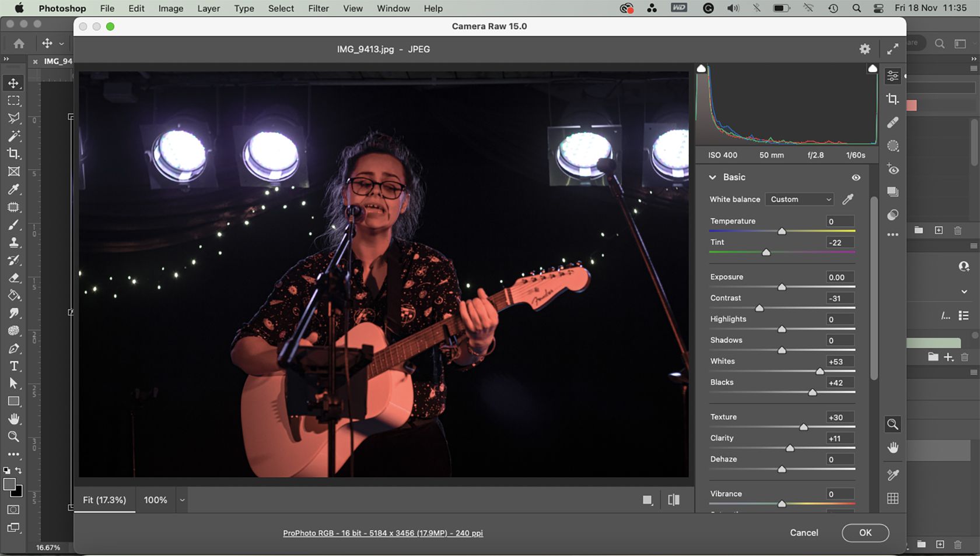Viewport: 980px width, 556px height.
Task: Toggle the grid overlay icon
Action: click(892, 498)
